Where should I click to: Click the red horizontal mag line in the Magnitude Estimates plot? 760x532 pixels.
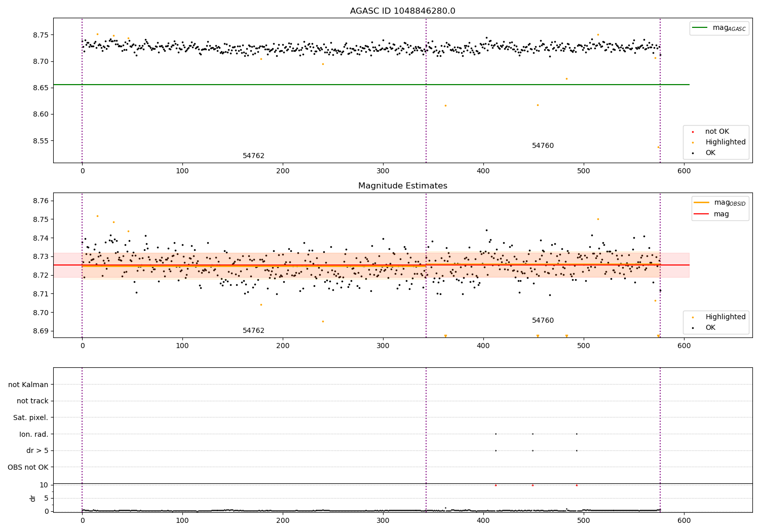371,265
